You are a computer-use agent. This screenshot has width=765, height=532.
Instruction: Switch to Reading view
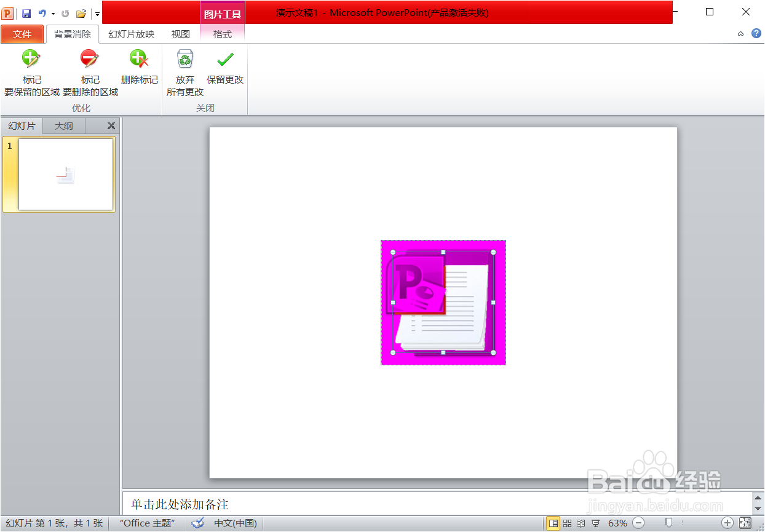pos(581,523)
